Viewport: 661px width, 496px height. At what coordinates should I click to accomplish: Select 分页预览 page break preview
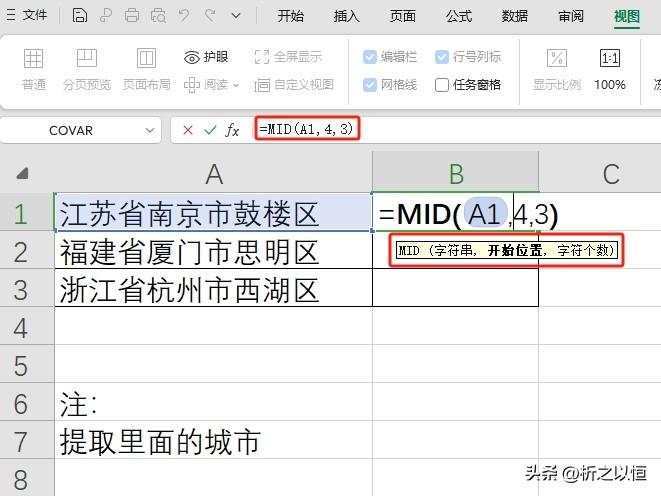pos(87,70)
